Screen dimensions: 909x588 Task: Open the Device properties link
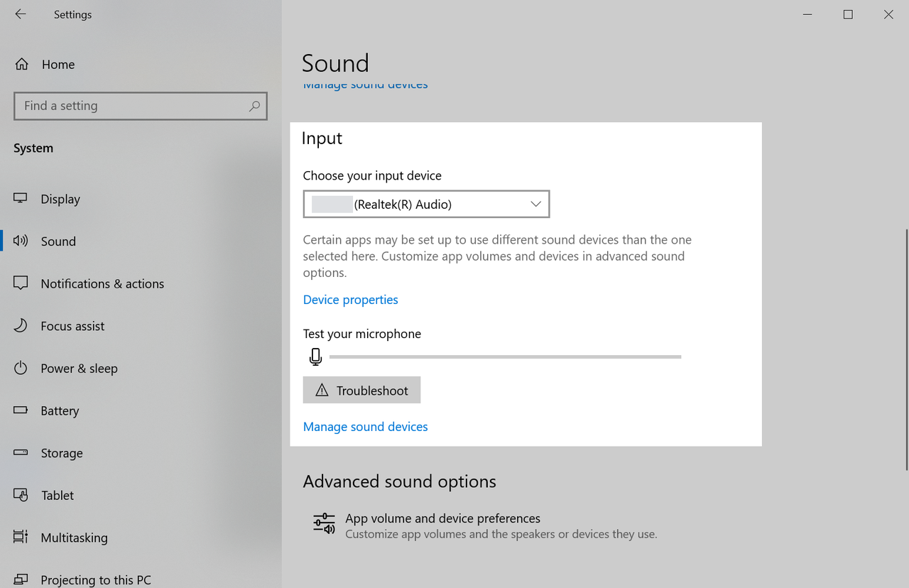(x=350, y=300)
